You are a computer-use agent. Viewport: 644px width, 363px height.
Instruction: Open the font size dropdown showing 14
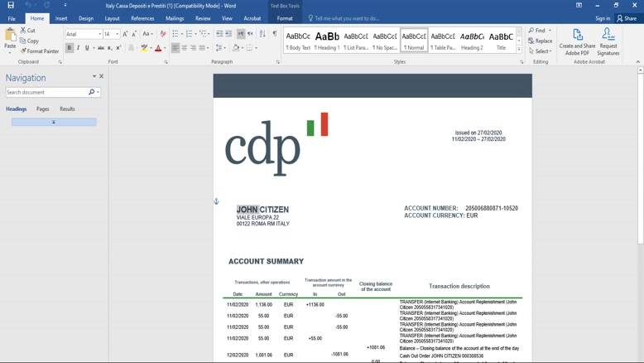click(118, 34)
